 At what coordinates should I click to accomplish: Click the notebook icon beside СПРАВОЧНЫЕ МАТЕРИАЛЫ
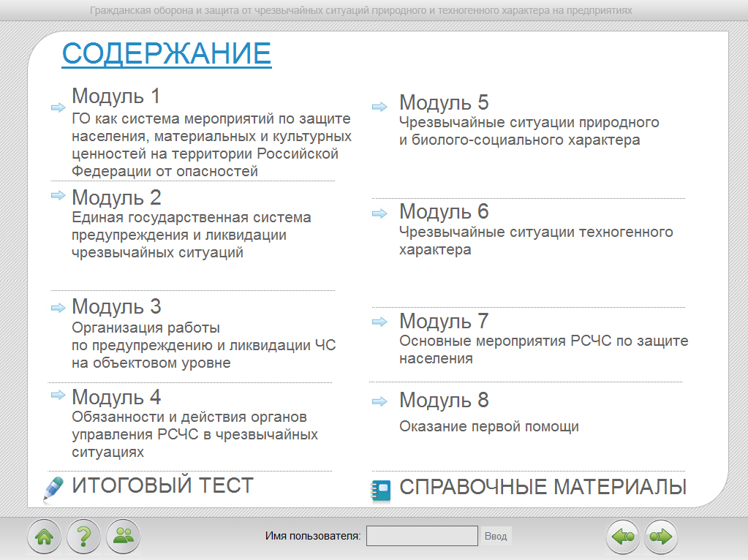[x=381, y=490]
